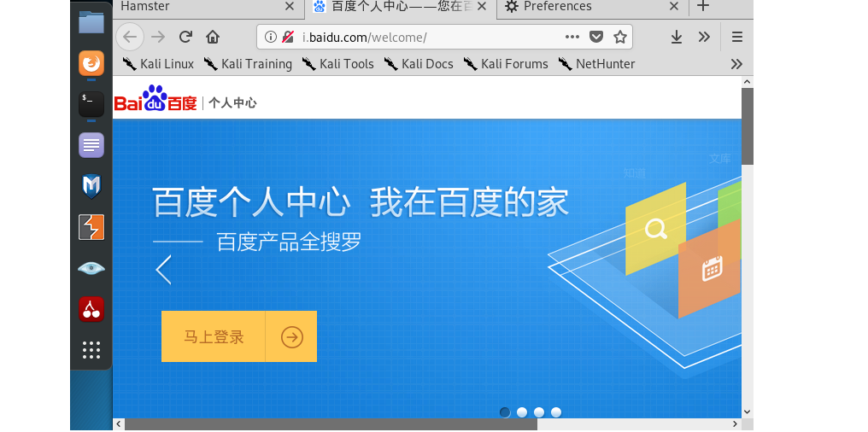The height and width of the screenshot is (432, 868).
Task: Launch Metasploit from the dock
Action: [91, 186]
